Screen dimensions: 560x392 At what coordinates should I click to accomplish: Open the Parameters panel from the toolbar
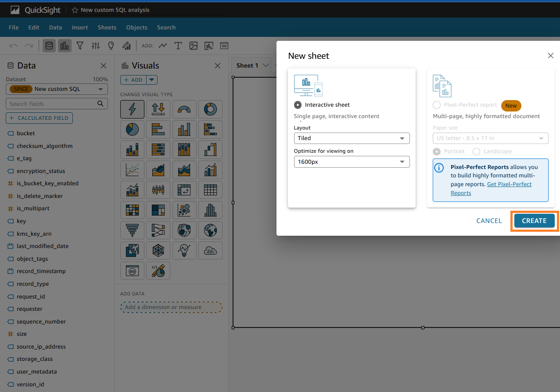coord(95,46)
